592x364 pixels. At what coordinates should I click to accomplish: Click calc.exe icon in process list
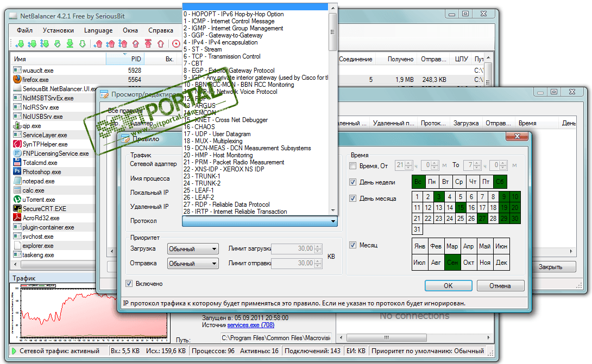(x=17, y=190)
